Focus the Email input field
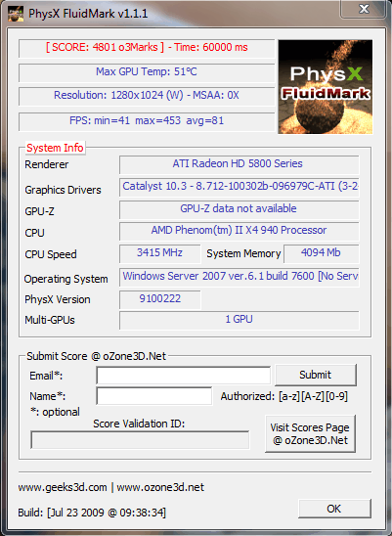The image size is (392, 536). 184,376
